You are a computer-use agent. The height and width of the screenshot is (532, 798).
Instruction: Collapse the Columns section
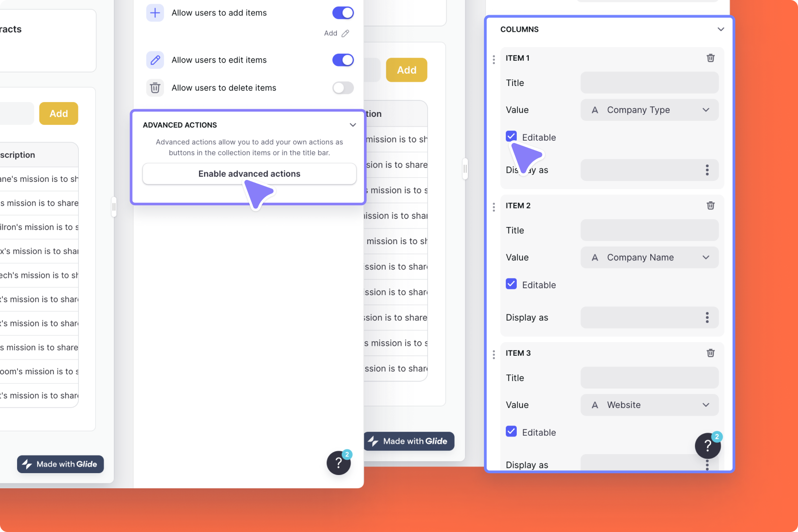coord(721,29)
